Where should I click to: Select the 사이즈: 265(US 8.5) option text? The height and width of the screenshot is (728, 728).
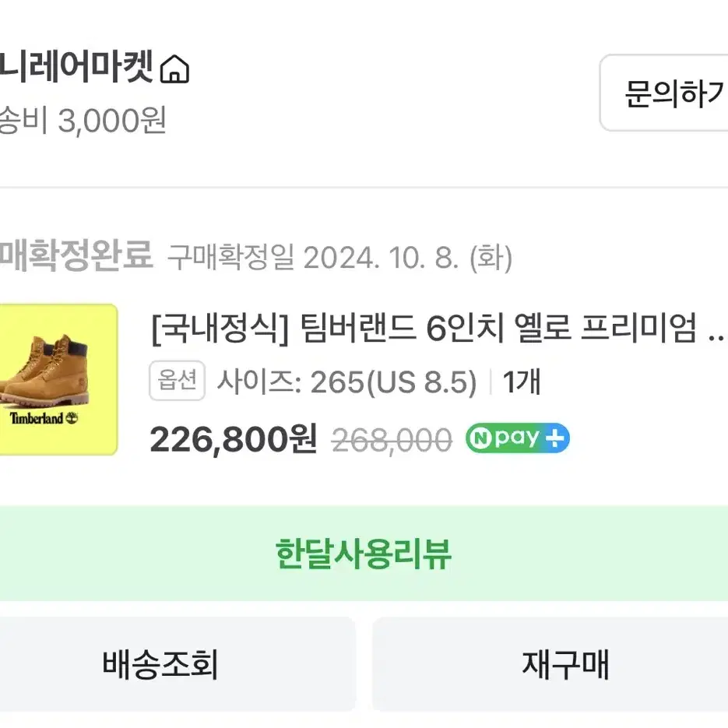(346, 382)
